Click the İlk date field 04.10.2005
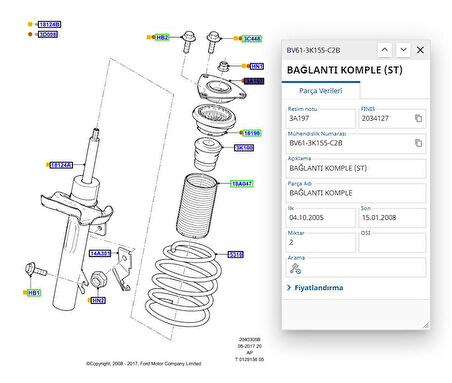Screen dimensions: 452x383 [321, 218]
